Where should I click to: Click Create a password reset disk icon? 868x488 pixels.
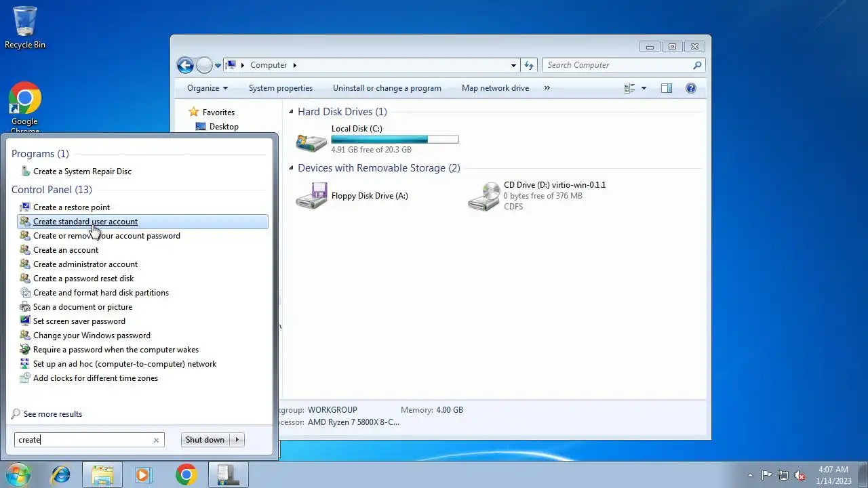(x=25, y=279)
